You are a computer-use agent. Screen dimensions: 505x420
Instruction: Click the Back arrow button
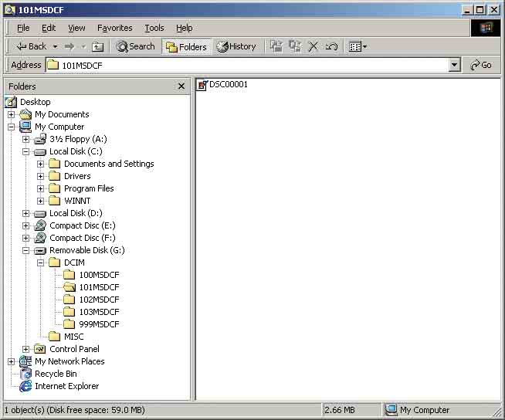(31, 46)
